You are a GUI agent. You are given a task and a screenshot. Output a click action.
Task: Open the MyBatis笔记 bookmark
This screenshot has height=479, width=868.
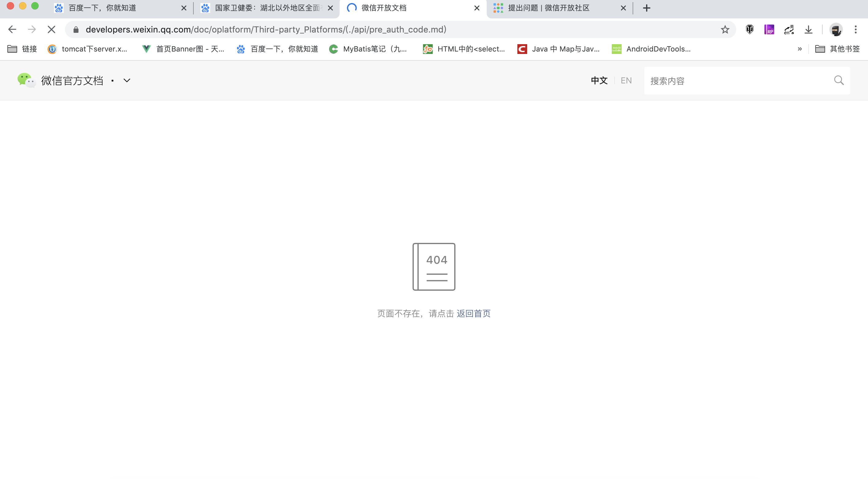pyautogui.click(x=369, y=49)
